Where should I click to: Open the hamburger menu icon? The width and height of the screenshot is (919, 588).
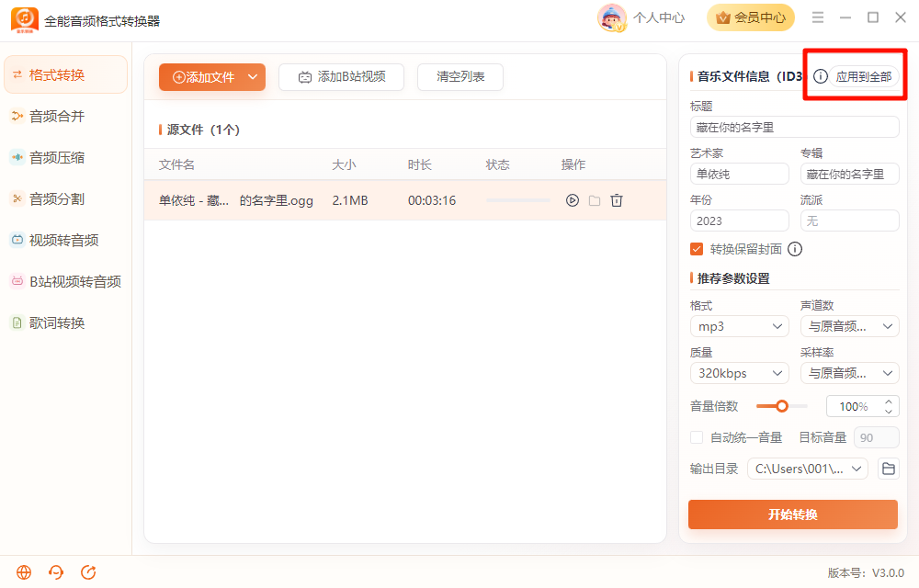[818, 17]
